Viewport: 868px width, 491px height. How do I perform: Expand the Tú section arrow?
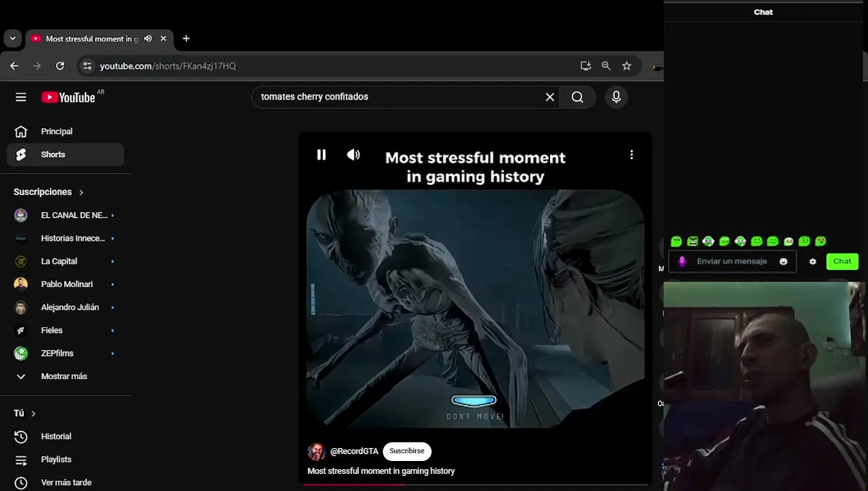coord(33,413)
